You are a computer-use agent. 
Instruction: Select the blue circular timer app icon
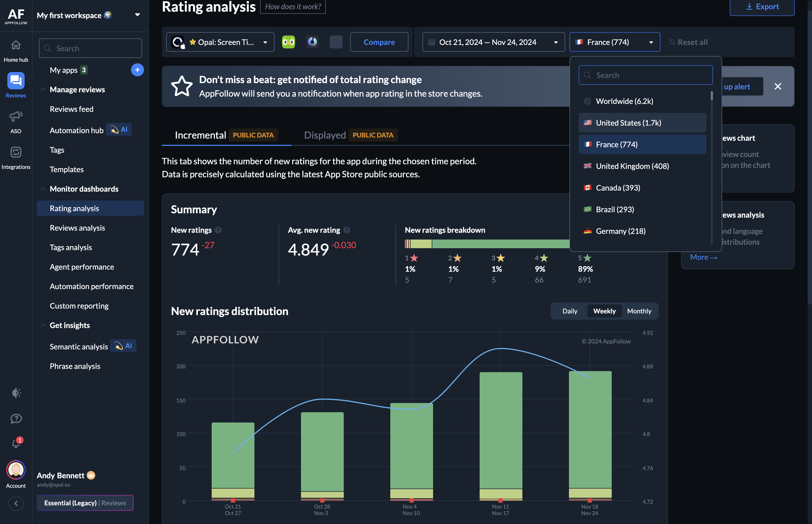coord(312,42)
